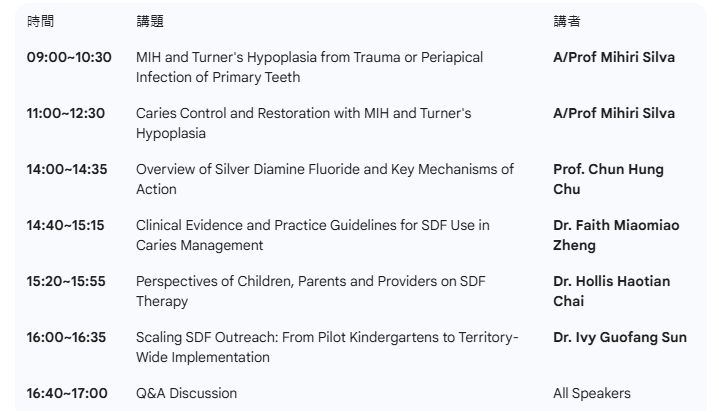Click the 講題 column header
The height and width of the screenshot is (412, 719).
coord(150,21)
